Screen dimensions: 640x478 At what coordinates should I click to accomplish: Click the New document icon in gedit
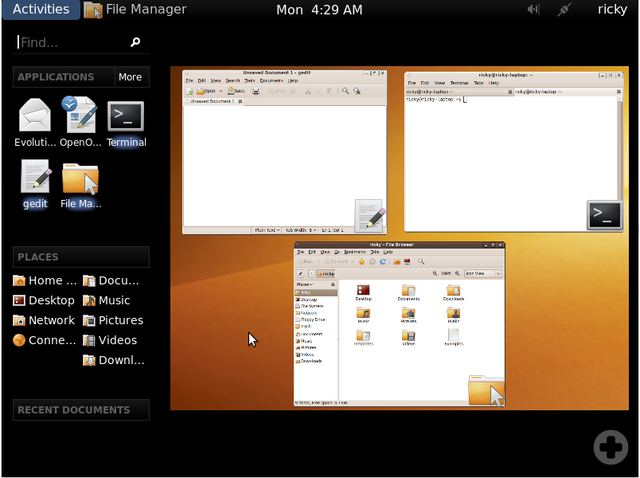point(189,91)
